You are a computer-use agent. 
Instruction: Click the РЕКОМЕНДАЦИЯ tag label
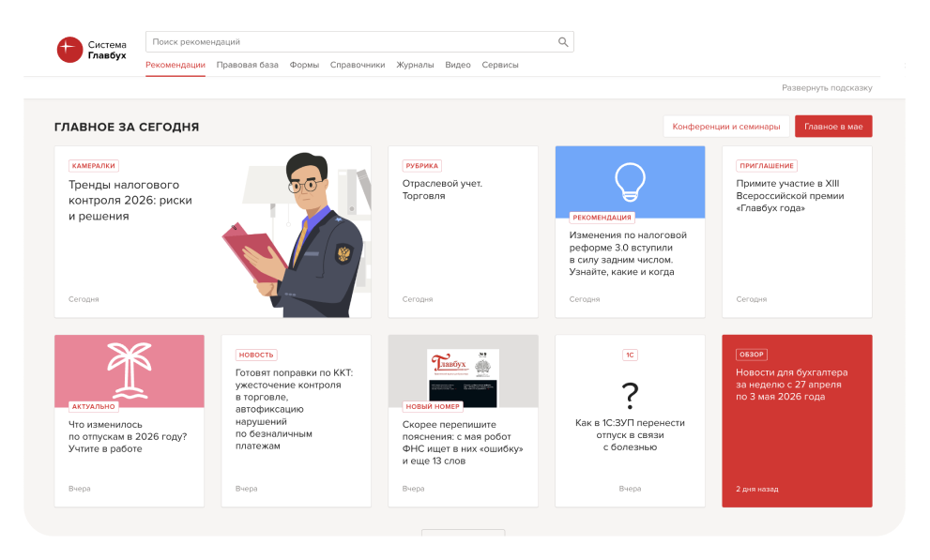pyautogui.click(x=602, y=218)
